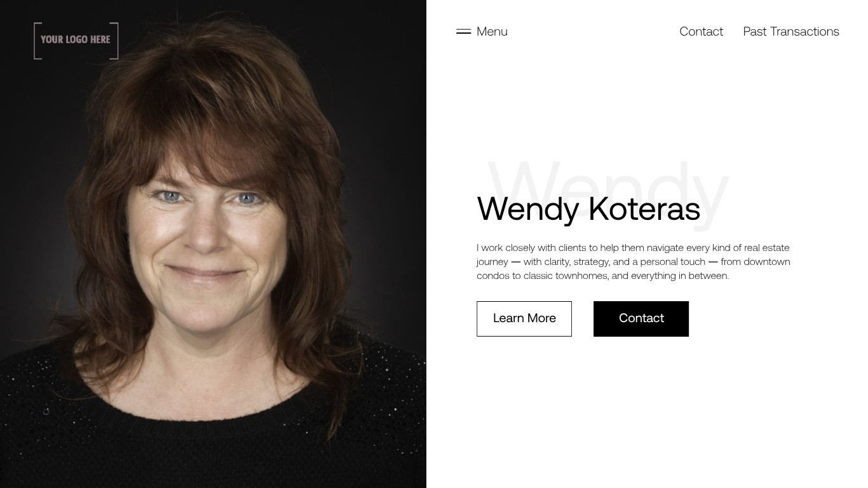
Task: Click the black Contact button
Action: click(x=641, y=318)
